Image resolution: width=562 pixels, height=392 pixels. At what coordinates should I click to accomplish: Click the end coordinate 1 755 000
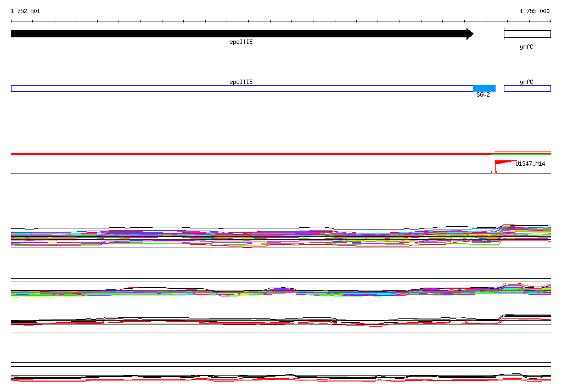(x=535, y=11)
